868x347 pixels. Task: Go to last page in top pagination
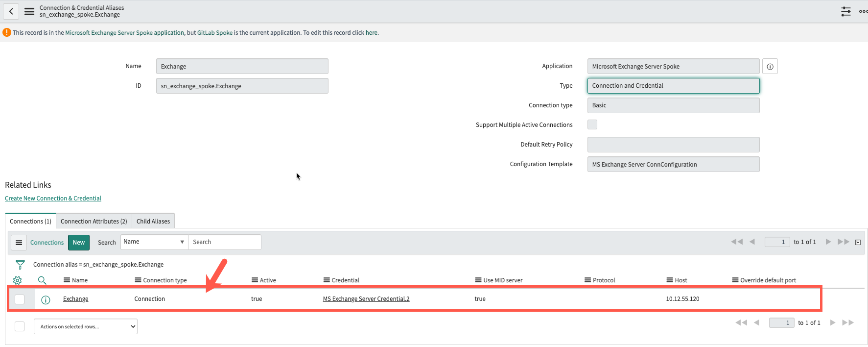[844, 242]
